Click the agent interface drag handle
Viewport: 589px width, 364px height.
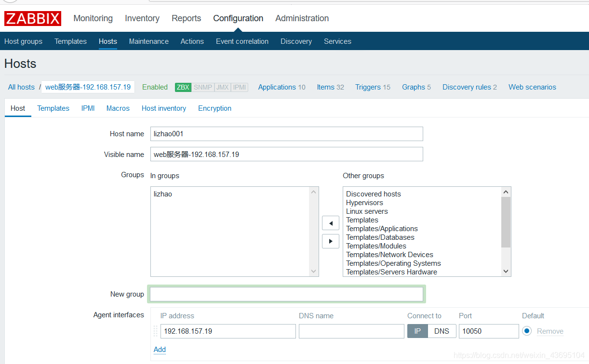[x=155, y=331]
